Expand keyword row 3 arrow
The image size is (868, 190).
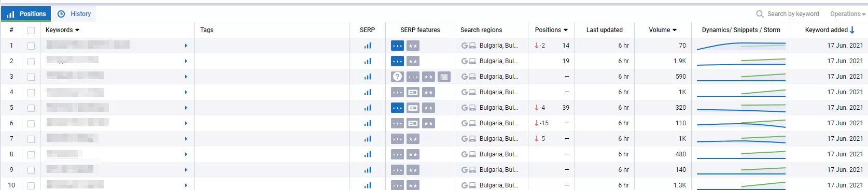186,77
